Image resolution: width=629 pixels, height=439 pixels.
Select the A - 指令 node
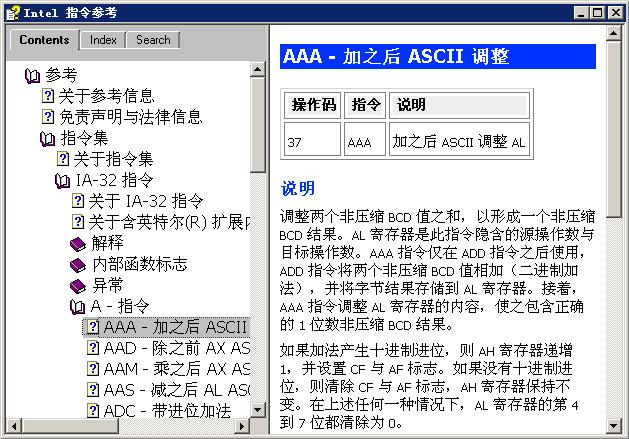(120, 307)
